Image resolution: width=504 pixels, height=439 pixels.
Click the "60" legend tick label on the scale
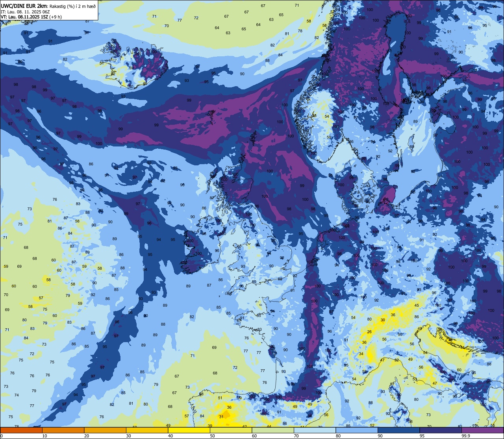254,436
